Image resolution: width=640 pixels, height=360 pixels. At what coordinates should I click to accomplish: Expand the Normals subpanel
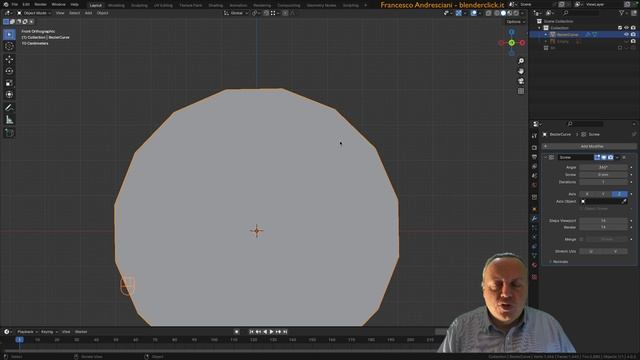550,262
